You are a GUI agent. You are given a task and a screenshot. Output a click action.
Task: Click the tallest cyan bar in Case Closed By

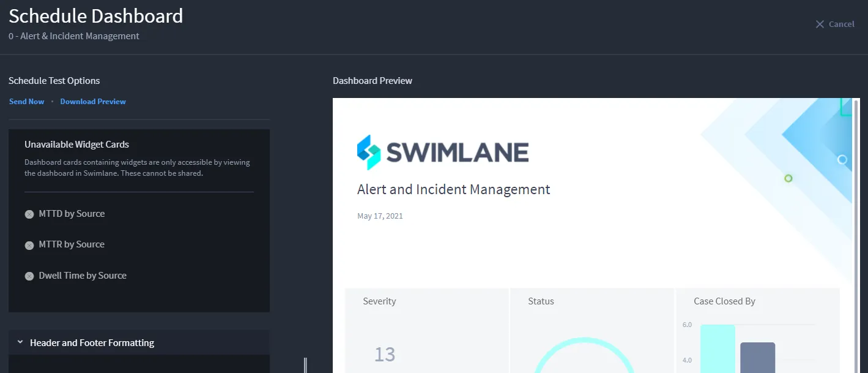pos(718,349)
